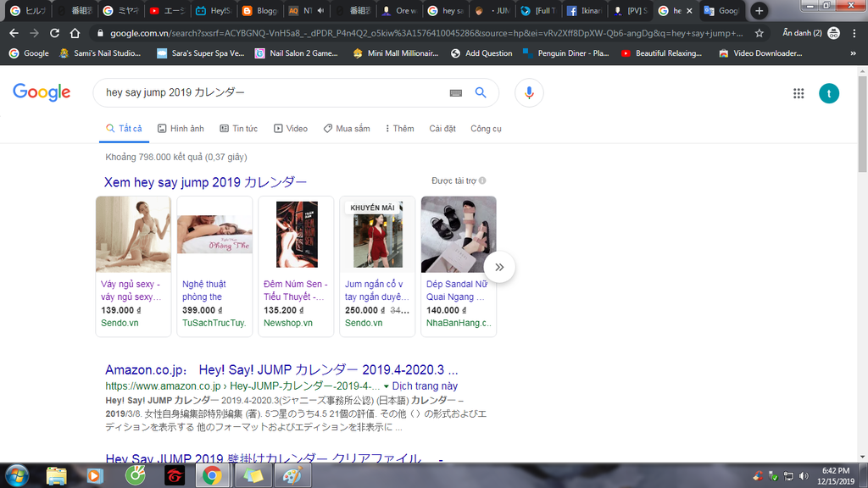The width and height of the screenshot is (868, 488).
Task: Open the Đêm Núm Sen product thumbnail
Action: click(x=296, y=234)
